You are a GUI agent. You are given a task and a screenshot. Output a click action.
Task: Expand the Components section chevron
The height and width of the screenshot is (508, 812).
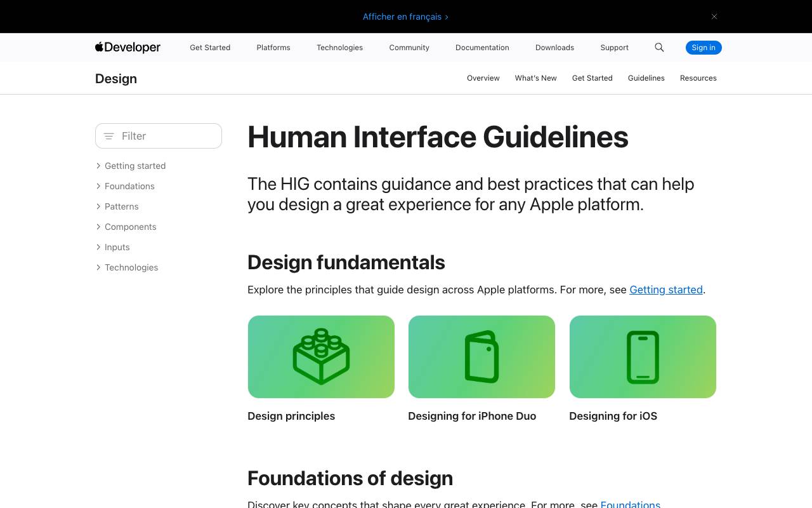click(98, 227)
